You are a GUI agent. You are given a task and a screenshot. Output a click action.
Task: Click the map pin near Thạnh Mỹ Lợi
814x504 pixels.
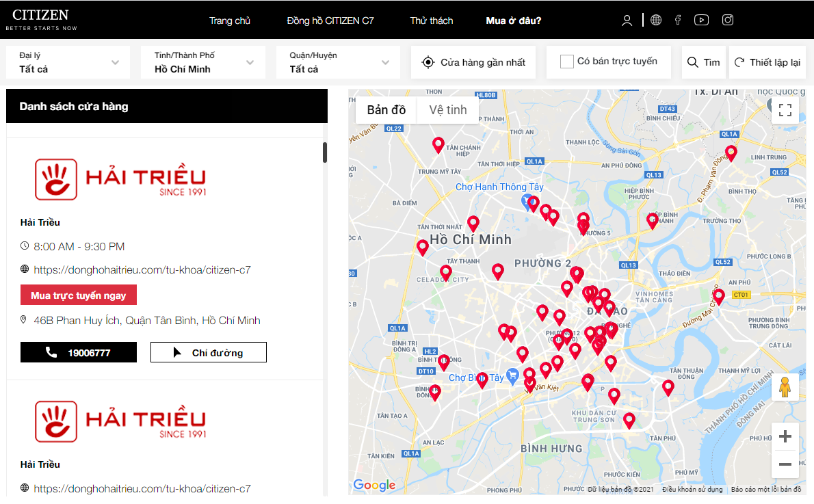[668, 388]
